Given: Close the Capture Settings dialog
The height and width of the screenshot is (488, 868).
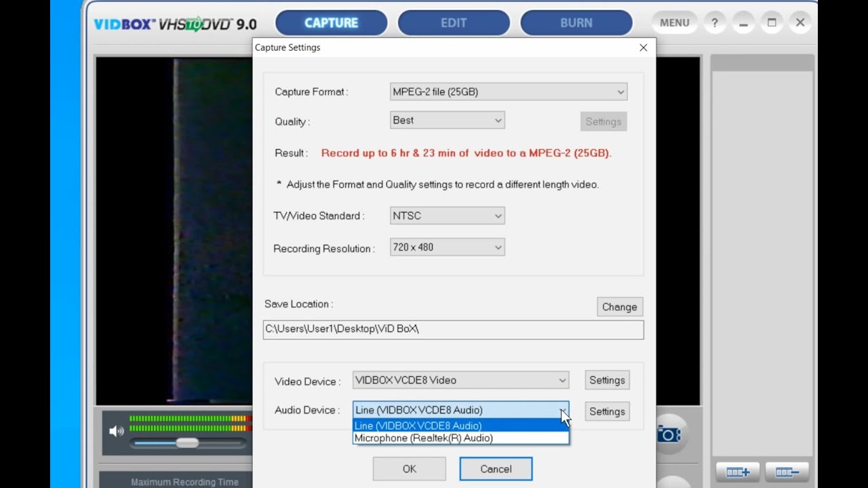Looking at the screenshot, I should point(643,47).
